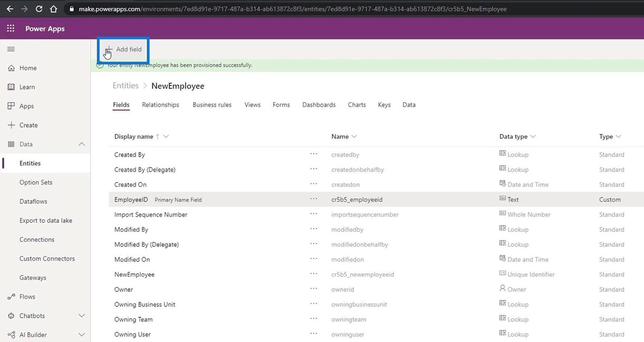
Task: Open Export to data lake in sidebar
Action: [x=46, y=220]
